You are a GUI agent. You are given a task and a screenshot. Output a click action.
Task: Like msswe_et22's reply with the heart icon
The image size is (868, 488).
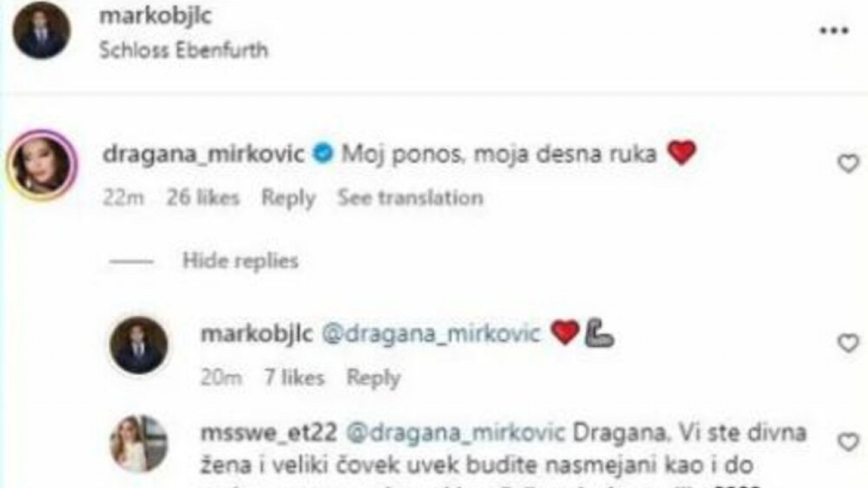(848, 443)
